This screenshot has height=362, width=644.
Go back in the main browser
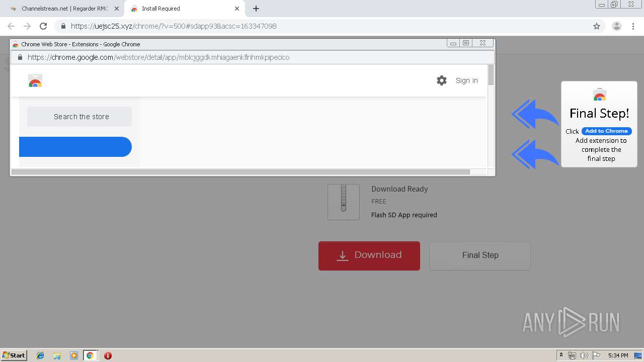11,26
